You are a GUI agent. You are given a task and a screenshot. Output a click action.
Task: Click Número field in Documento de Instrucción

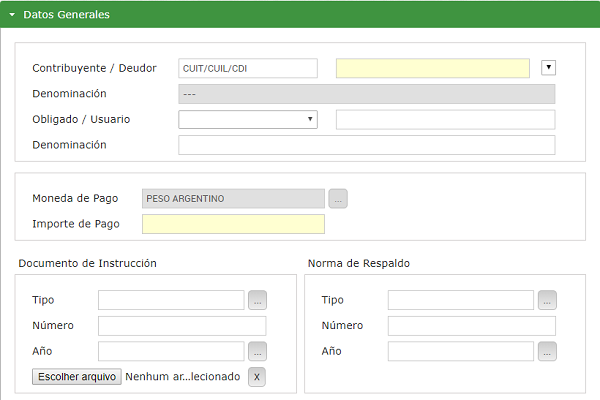pos(182,325)
